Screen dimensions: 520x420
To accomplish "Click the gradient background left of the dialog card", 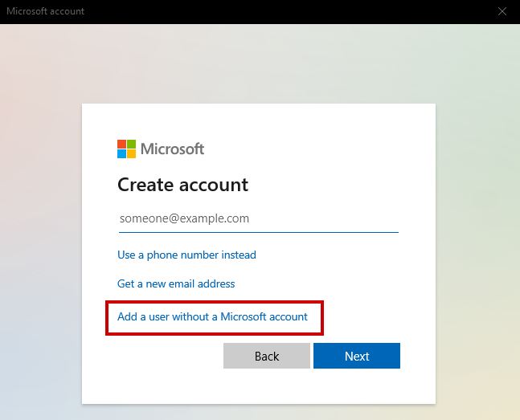I will click(x=40, y=241).
